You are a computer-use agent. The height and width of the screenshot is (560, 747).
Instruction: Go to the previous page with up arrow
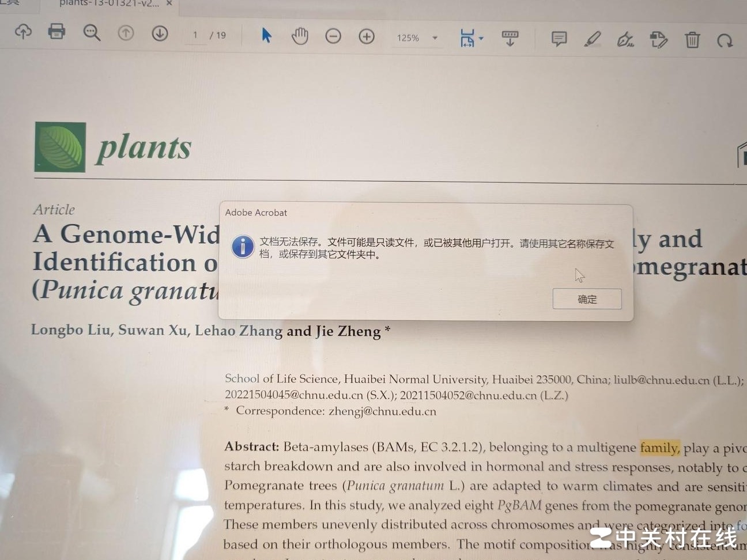tap(126, 33)
